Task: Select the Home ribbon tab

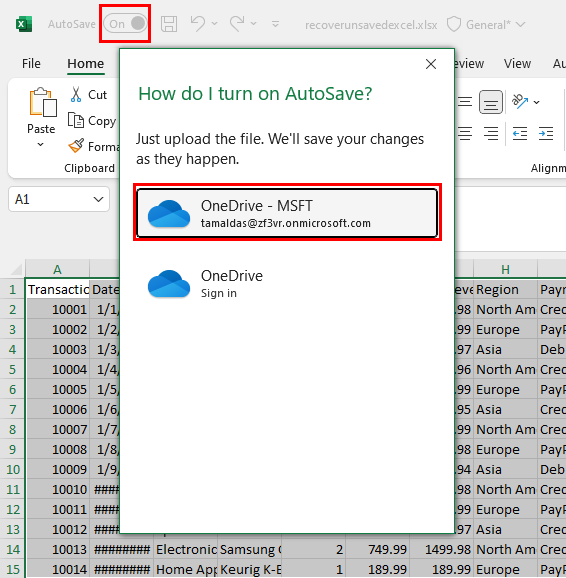Action: click(86, 63)
